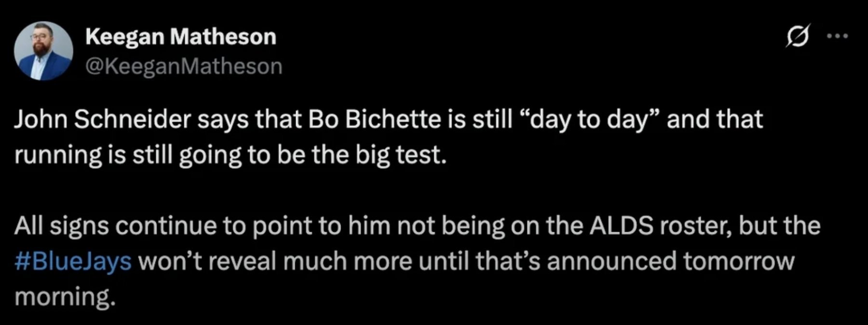Viewport: 868px width, 325px height.
Task: Click the Grok explain icon on the post
Action: [797, 36]
